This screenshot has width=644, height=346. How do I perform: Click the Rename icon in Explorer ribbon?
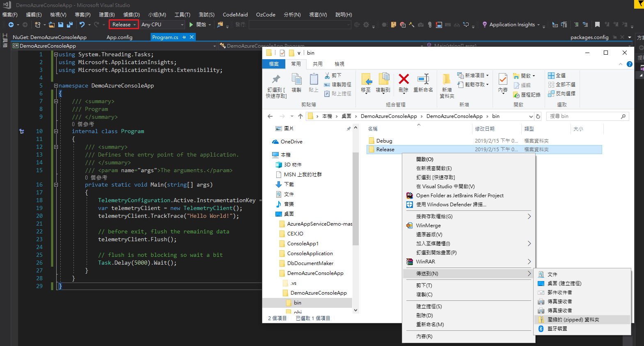(x=423, y=79)
